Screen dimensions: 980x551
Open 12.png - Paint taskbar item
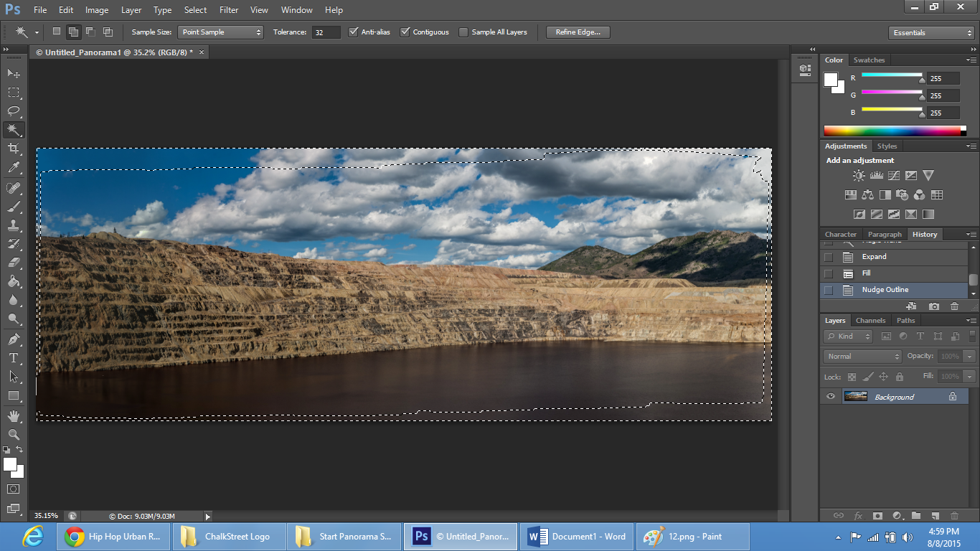click(694, 537)
